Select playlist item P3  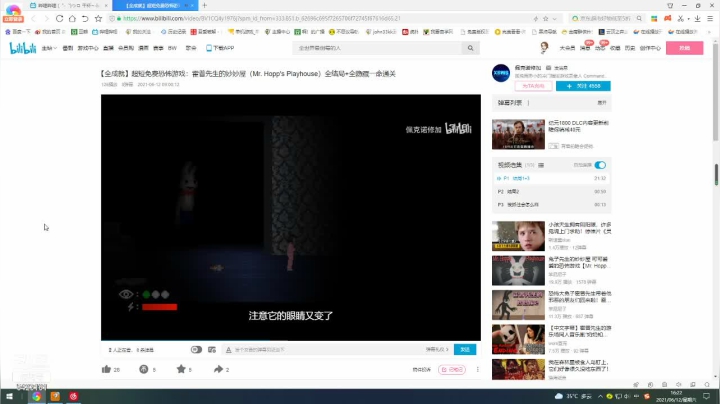pyautogui.click(x=551, y=205)
